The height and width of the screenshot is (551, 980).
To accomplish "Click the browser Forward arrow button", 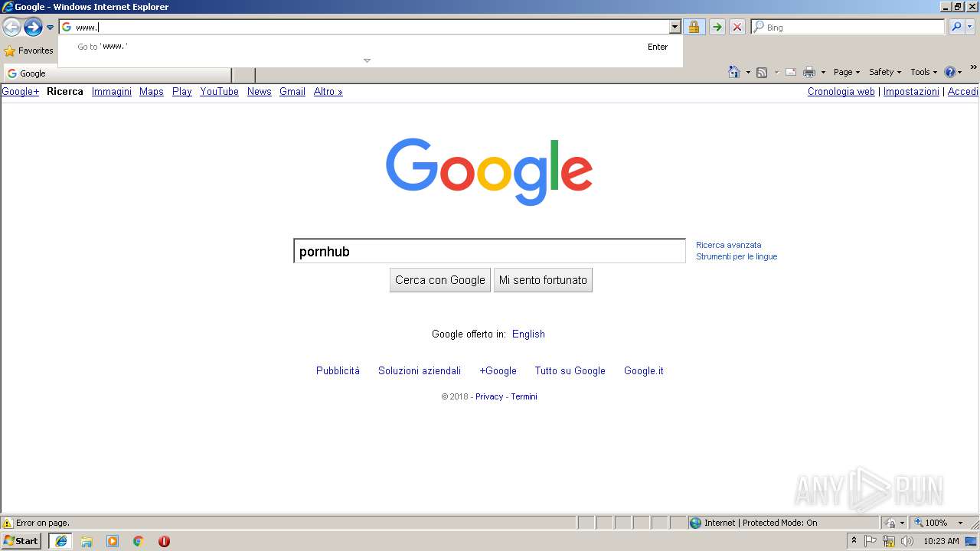I will (33, 28).
